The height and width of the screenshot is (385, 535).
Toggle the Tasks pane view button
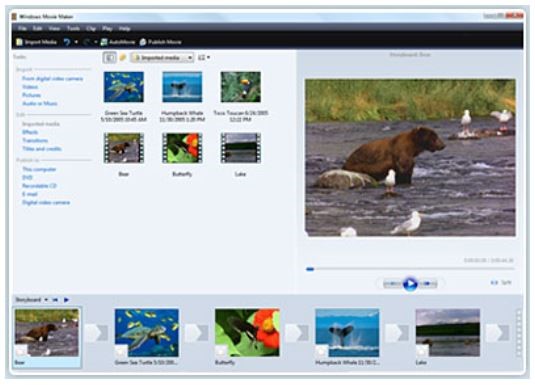tap(110, 58)
